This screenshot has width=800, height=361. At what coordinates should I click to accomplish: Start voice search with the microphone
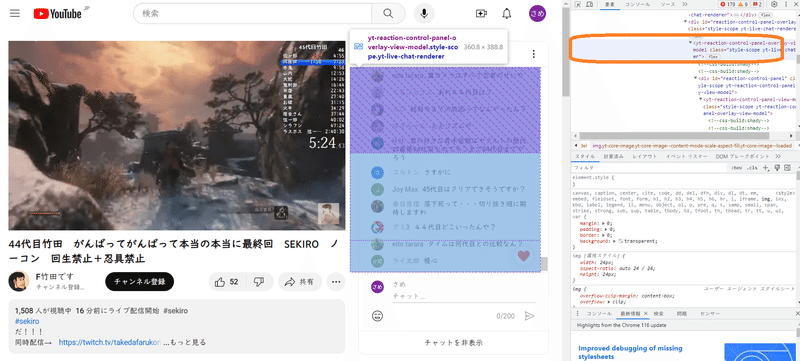[423, 13]
